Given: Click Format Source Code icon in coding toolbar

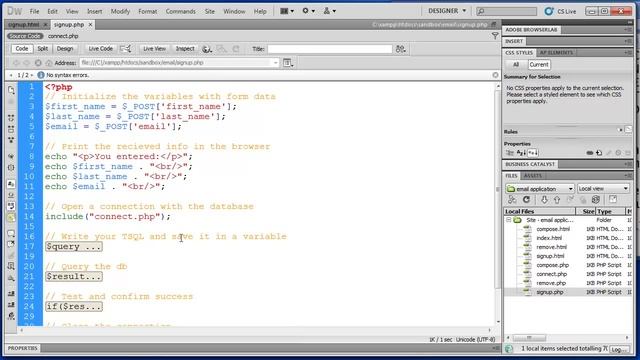Looking at the screenshot, I should 11,316.
